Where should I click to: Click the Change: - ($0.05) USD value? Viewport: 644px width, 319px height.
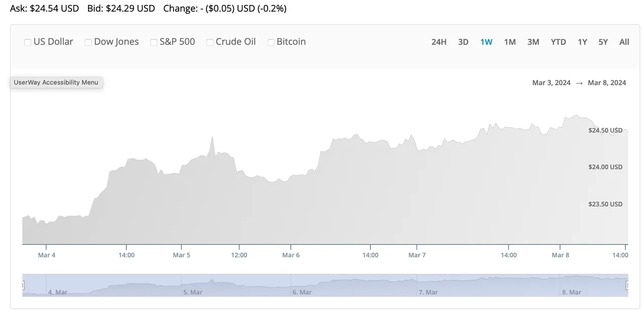(225, 9)
